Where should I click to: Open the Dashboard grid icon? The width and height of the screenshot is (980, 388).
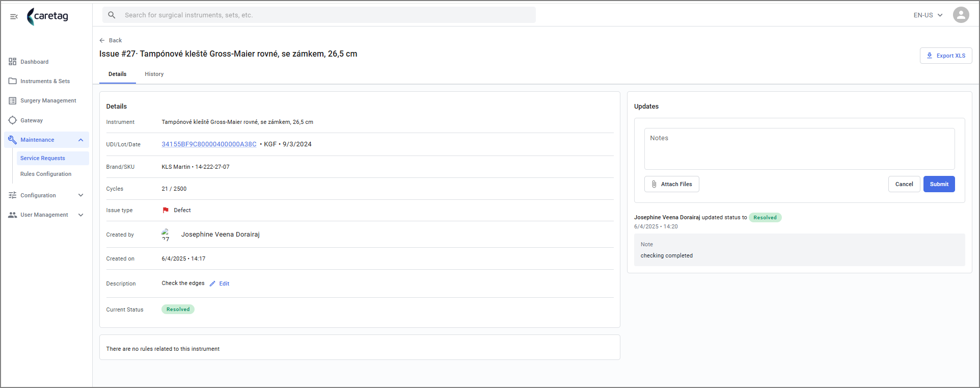click(x=12, y=62)
